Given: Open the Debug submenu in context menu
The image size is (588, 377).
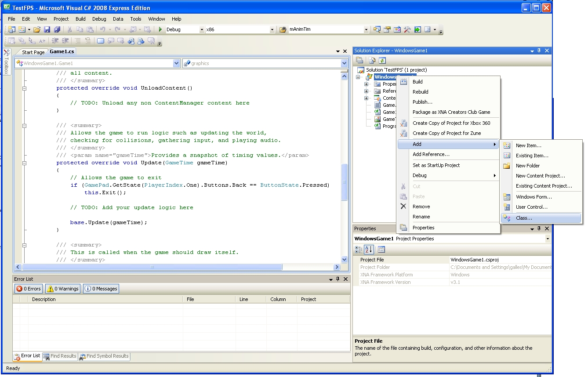Looking at the screenshot, I should [448, 175].
